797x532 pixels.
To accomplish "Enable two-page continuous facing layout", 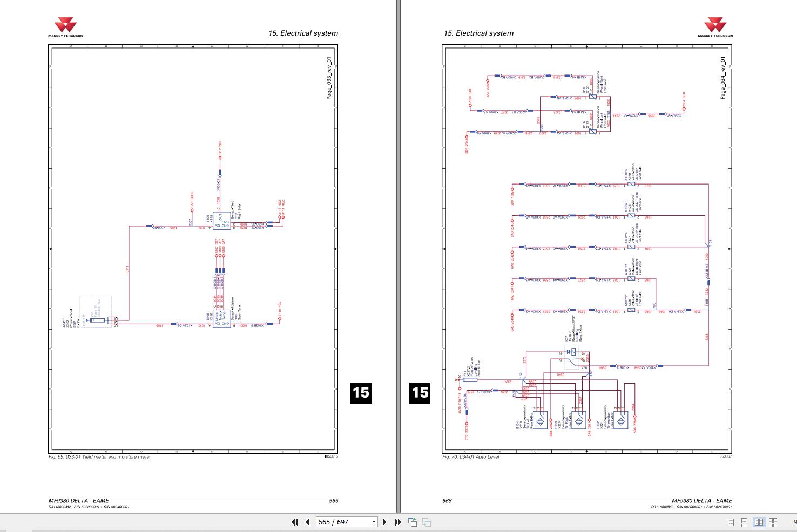I will coord(773,522).
